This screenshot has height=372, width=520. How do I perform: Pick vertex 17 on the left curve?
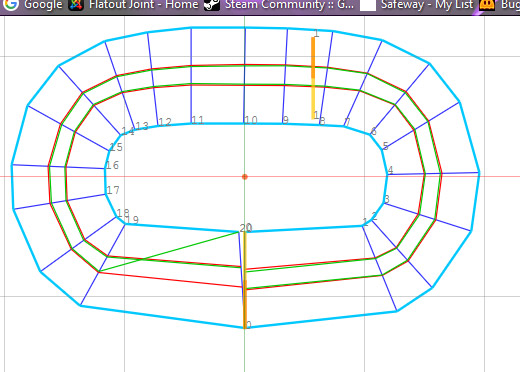pos(106,194)
